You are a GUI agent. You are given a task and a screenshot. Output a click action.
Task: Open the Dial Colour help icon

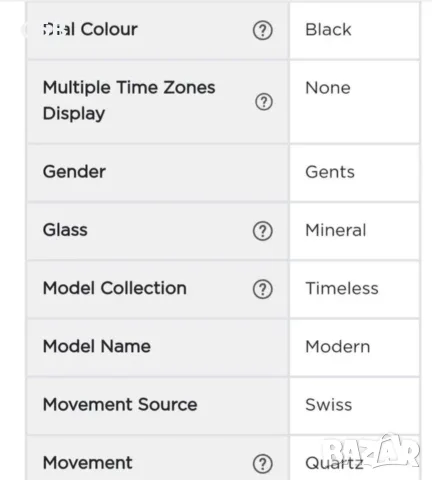pyautogui.click(x=263, y=30)
